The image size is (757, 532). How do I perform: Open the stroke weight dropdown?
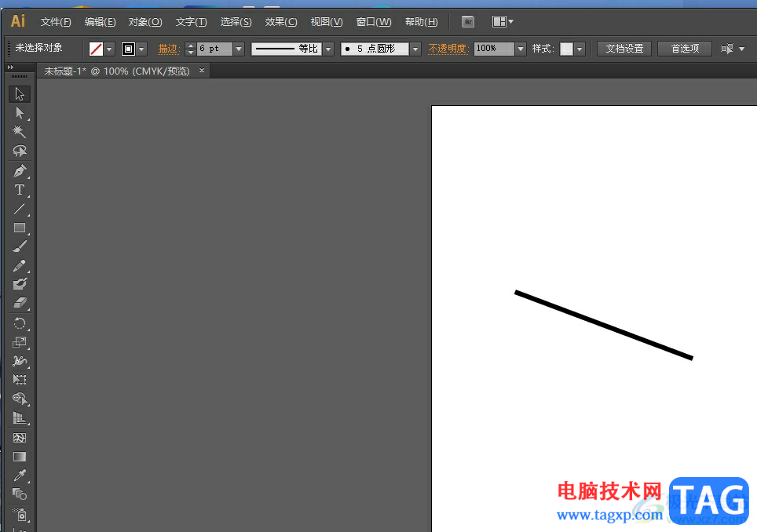tap(239, 49)
